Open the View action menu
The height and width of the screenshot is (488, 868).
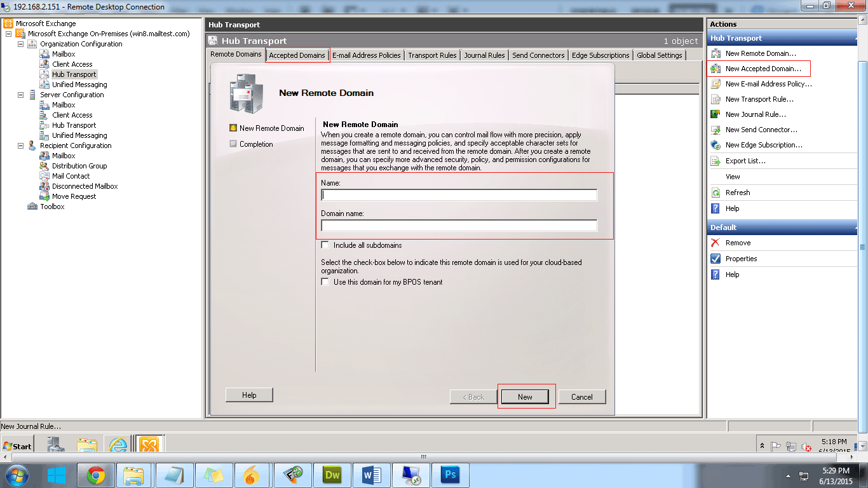coord(733,177)
